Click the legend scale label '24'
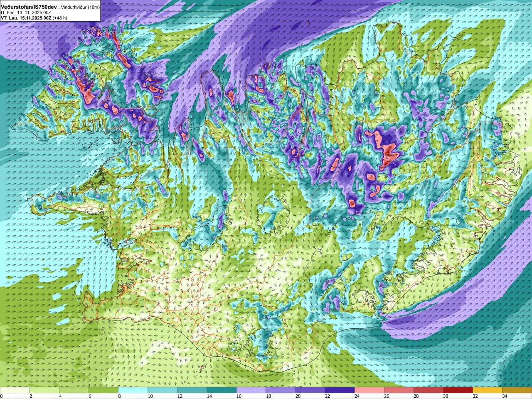This screenshot has width=532, height=399. pyautogui.click(x=357, y=396)
